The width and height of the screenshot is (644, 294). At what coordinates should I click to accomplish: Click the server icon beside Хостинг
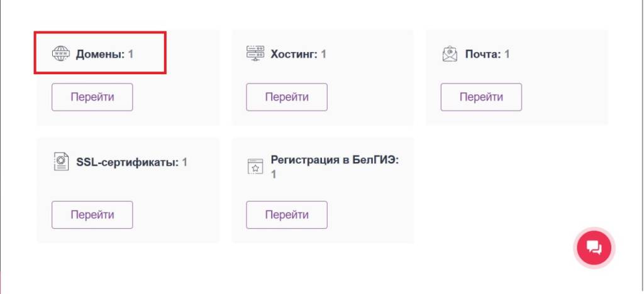(255, 54)
